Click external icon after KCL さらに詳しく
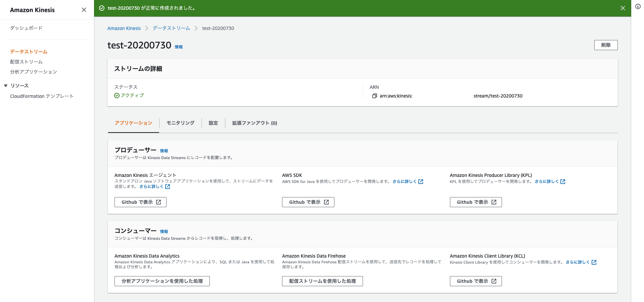Viewport: 644px width, 302px height. tap(594, 262)
